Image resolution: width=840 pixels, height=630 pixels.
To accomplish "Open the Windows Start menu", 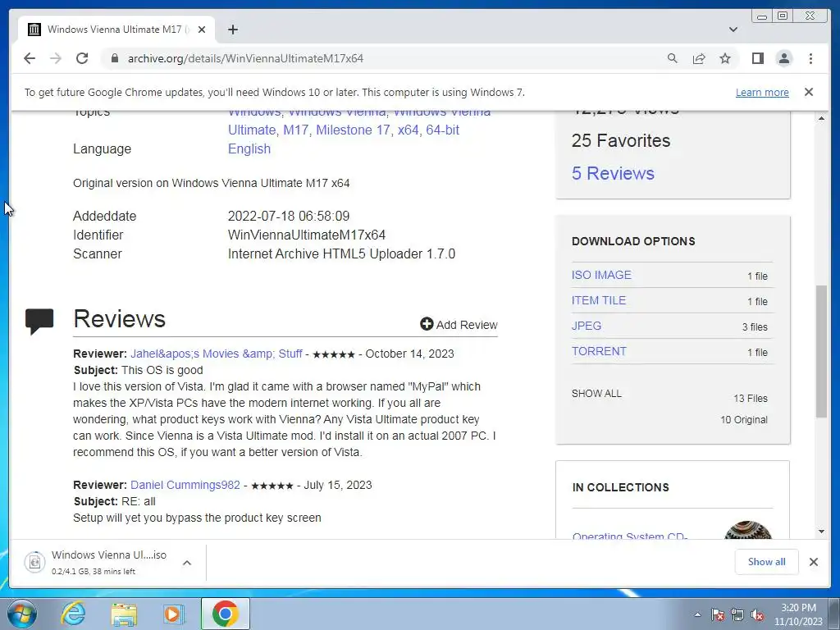I will point(22,614).
